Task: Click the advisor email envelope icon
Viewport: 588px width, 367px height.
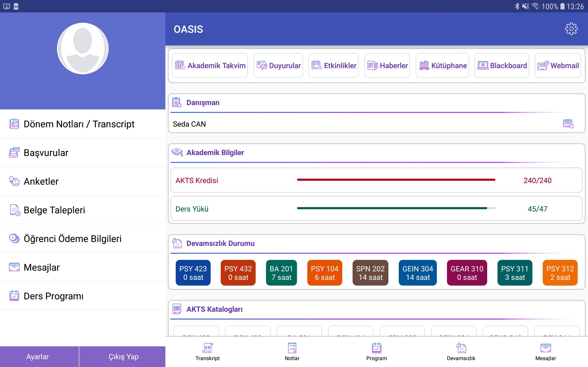Action: point(568,124)
